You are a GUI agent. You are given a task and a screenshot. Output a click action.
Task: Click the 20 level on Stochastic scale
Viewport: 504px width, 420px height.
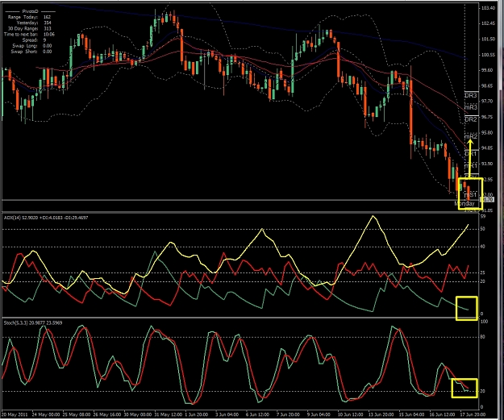[482, 392]
